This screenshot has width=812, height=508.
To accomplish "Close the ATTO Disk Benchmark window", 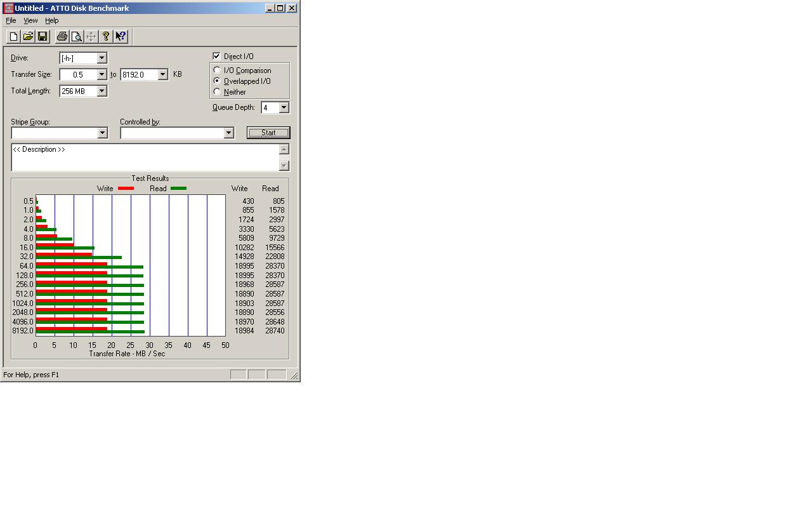I will click(292, 8).
